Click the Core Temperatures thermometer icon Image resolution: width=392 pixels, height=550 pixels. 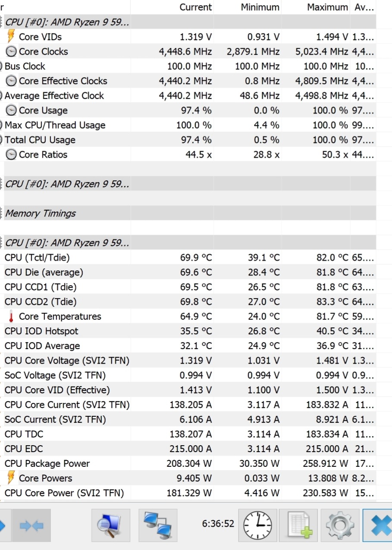11,317
